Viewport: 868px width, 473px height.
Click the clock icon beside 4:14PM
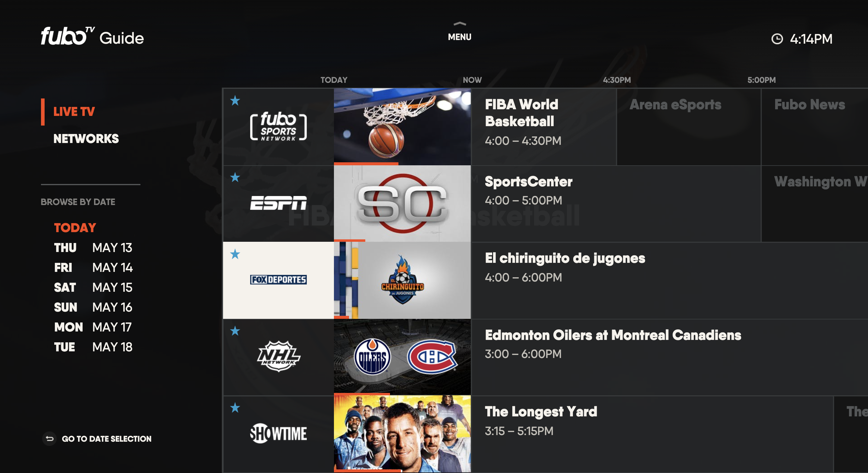pos(777,39)
